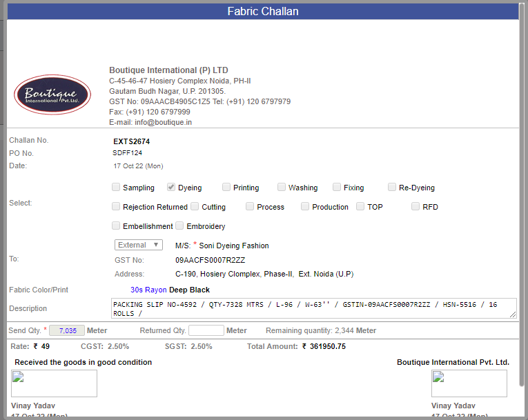Click the Fabric Challan title bar
This screenshot has width=528, height=420.
pos(263,11)
